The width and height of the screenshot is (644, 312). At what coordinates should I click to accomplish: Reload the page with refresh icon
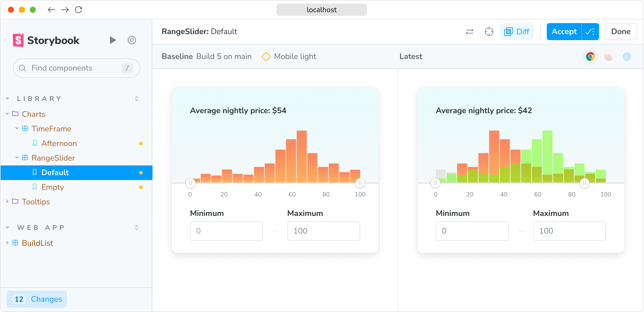tap(78, 10)
